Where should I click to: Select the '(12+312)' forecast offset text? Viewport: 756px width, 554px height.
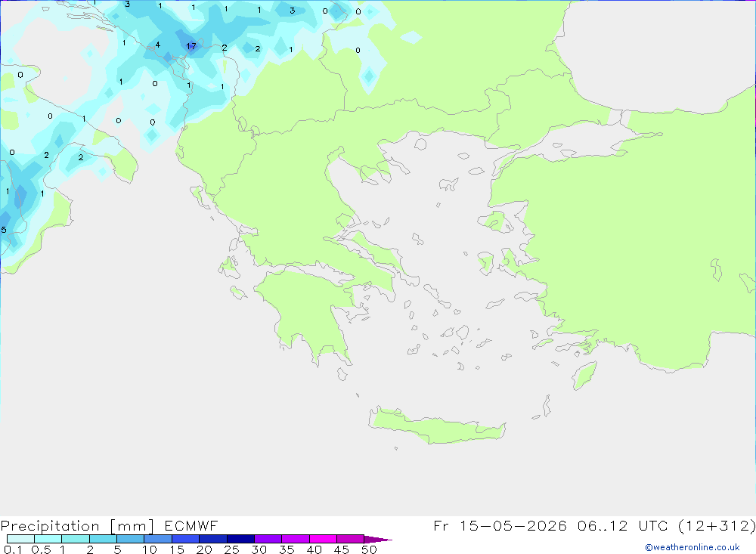[717, 525]
